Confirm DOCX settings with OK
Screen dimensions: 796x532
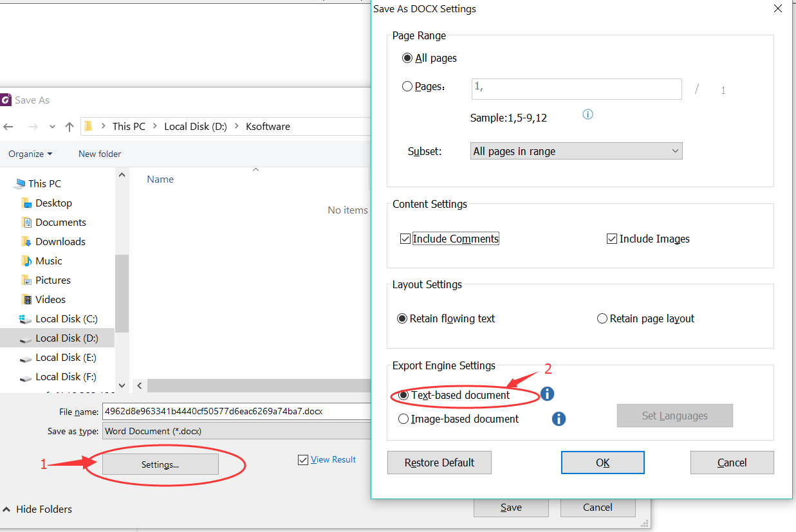pos(603,463)
